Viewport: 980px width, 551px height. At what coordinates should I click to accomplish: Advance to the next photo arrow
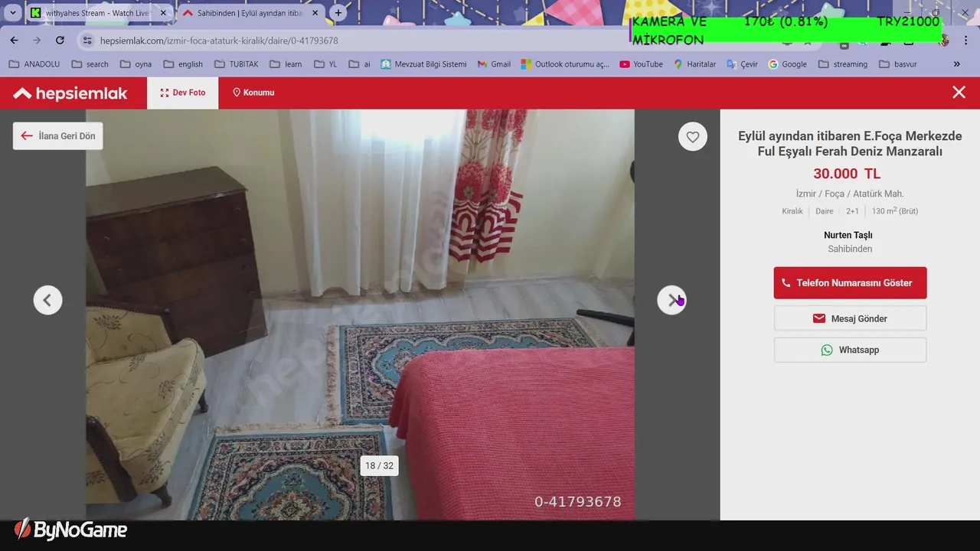tap(671, 300)
